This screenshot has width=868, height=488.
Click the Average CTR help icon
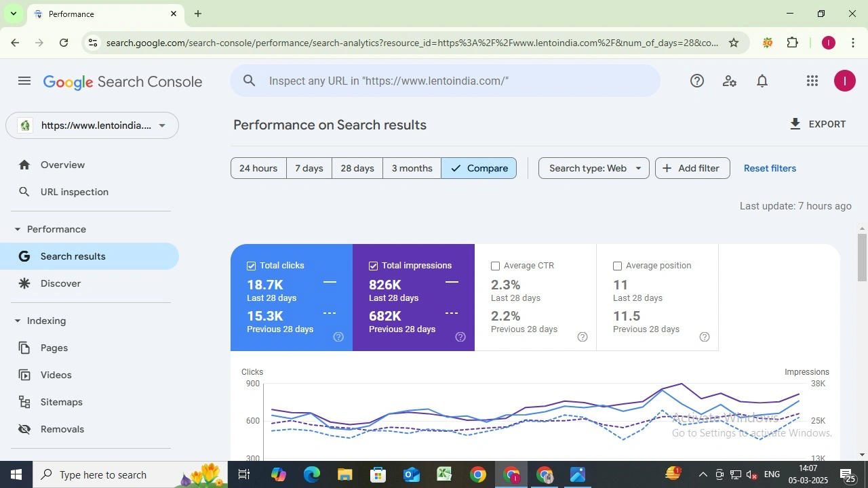[x=583, y=337]
